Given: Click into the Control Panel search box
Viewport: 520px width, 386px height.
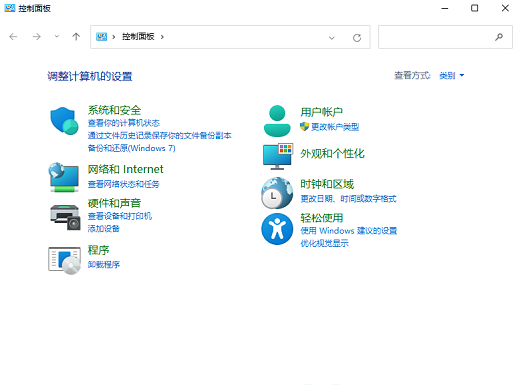Looking at the screenshot, I should point(445,37).
